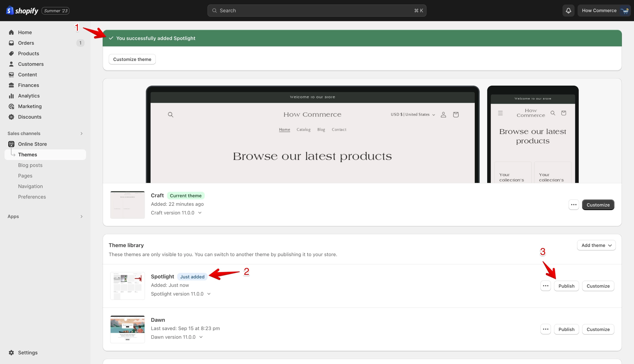
Task: Click the Customize theme button
Action: pos(132,59)
